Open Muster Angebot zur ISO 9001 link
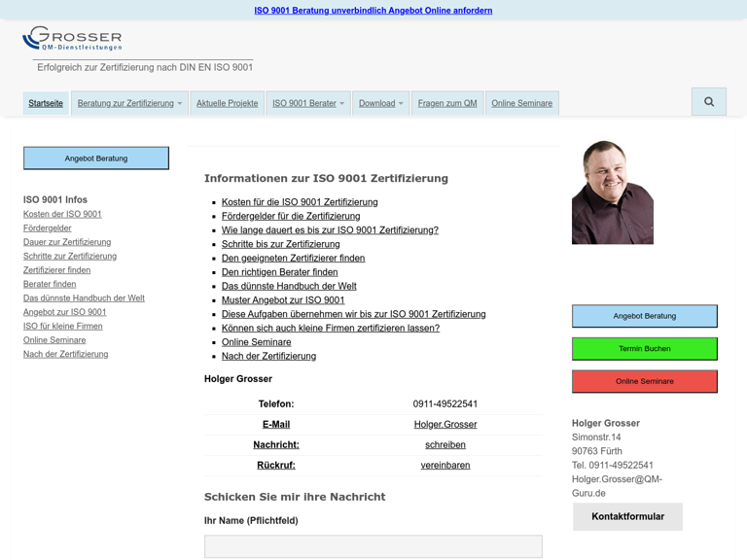This screenshot has height=560, width=747. pos(283,300)
